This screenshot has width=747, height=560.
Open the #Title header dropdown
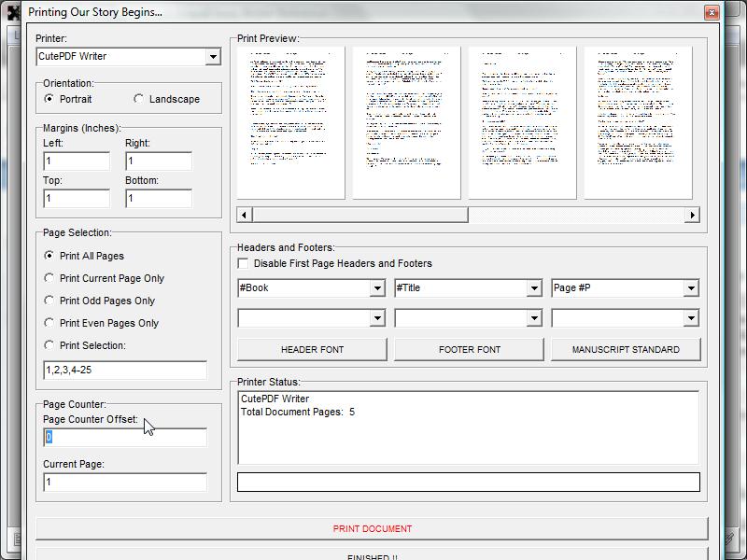(534, 288)
